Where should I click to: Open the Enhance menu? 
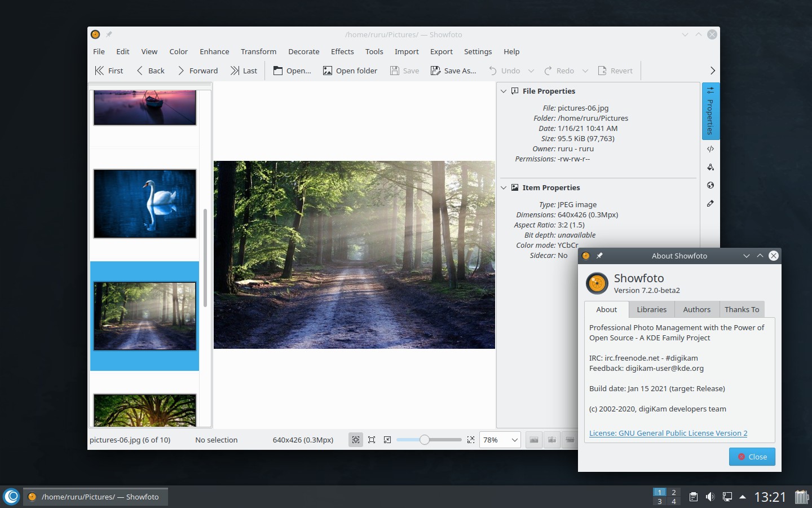click(214, 51)
